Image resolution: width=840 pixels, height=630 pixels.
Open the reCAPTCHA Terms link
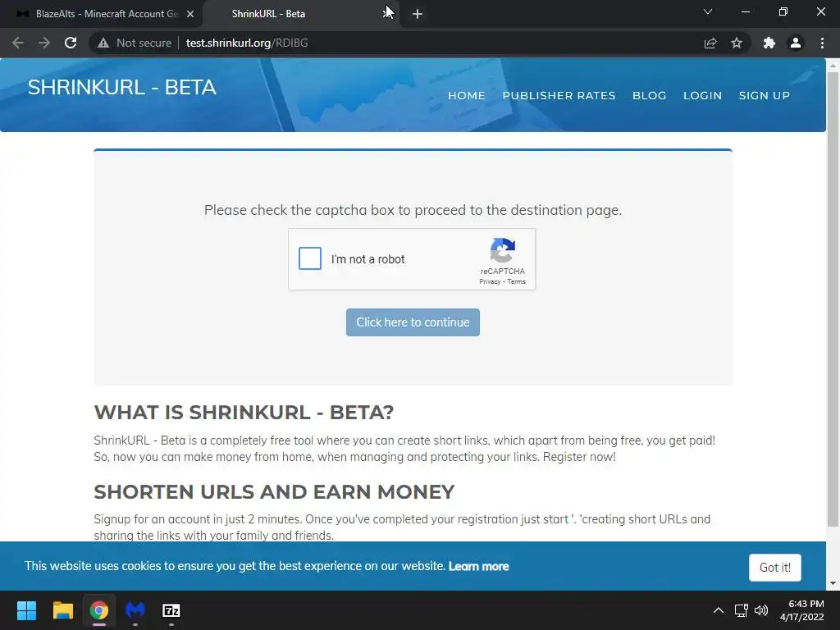(x=517, y=282)
